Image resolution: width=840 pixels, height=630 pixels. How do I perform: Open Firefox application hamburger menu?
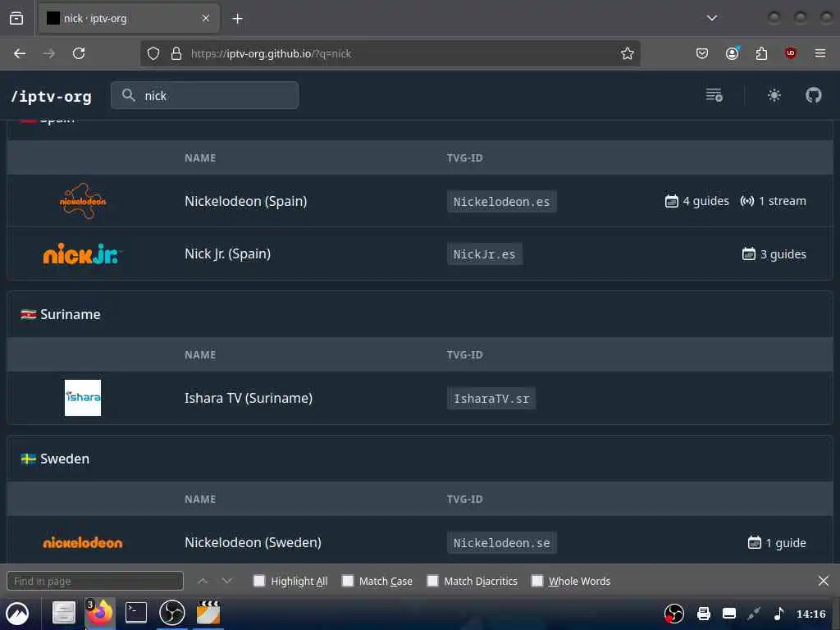[819, 53]
